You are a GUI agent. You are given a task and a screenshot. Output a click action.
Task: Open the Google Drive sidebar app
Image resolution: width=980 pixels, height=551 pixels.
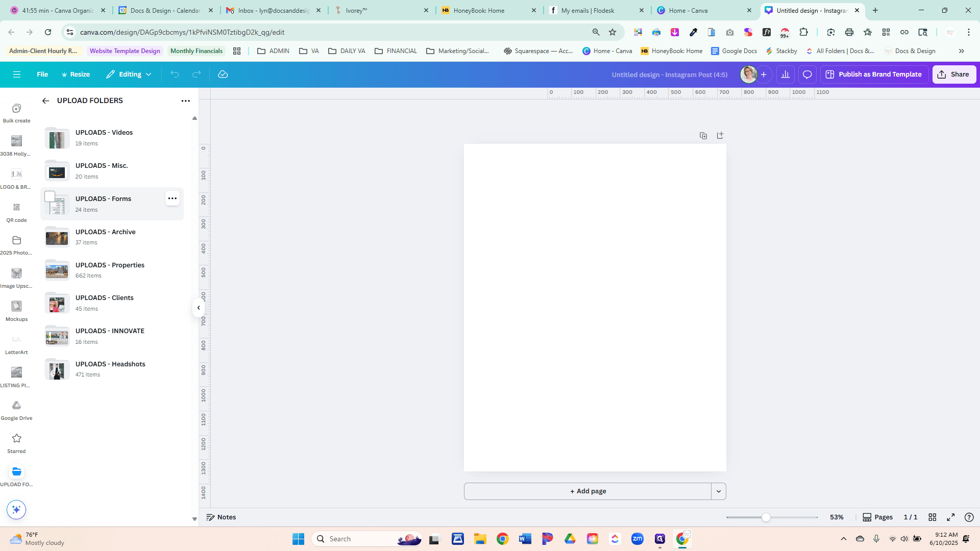[16, 410]
